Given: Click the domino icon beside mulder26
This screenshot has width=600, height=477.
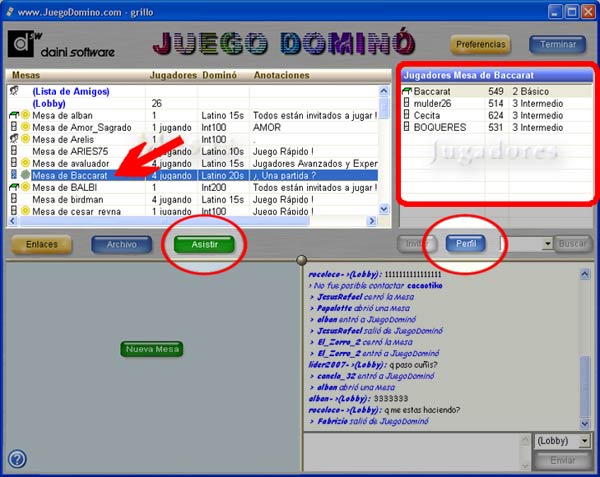Looking at the screenshot, I should click(x=406, y=104).
